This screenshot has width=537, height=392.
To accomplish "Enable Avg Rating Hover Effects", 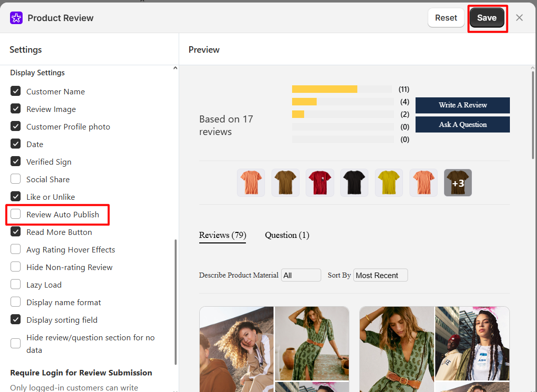I will point(16,249).
